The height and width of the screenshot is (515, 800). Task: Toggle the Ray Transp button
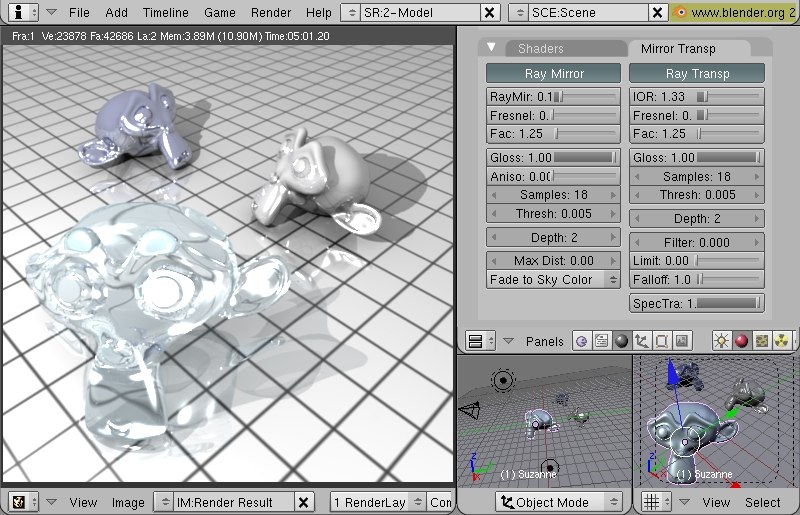coord(697,73)
